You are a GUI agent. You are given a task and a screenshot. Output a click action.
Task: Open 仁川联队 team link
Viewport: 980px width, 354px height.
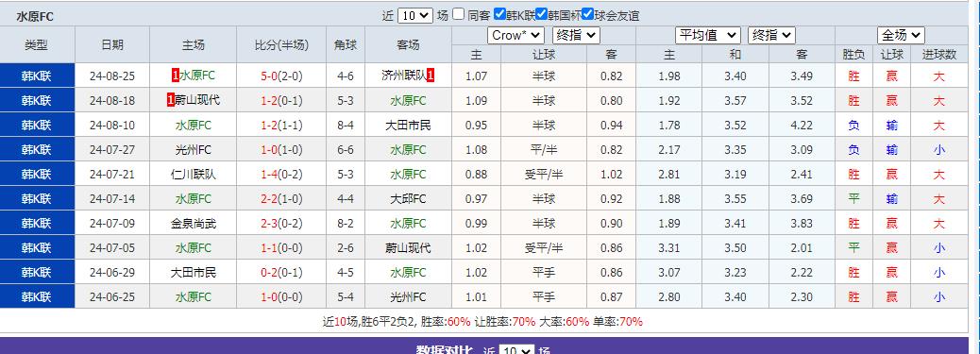pyautogui.click(x=194, y=175)
